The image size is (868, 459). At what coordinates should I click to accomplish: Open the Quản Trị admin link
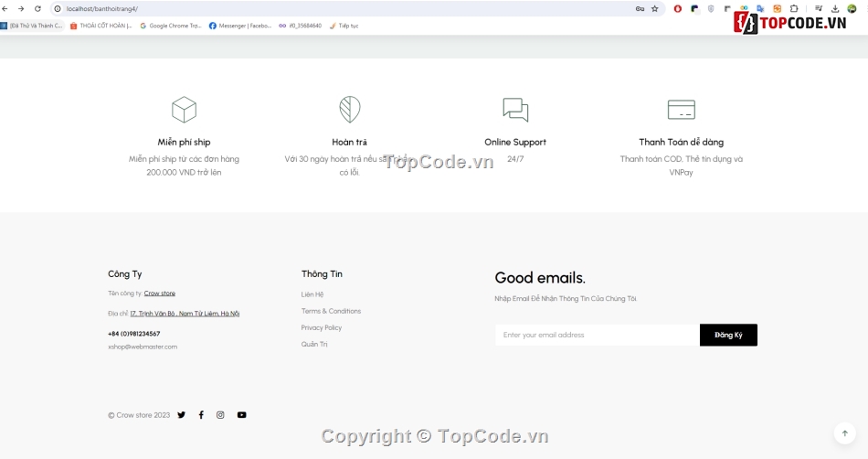314,345
